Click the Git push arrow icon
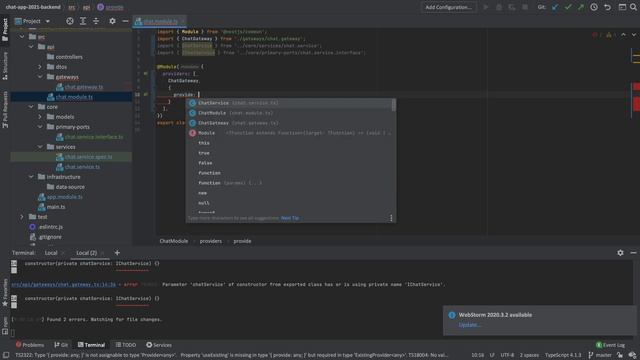The height and width of the screenshot is (360, 640). pos(580,7)
